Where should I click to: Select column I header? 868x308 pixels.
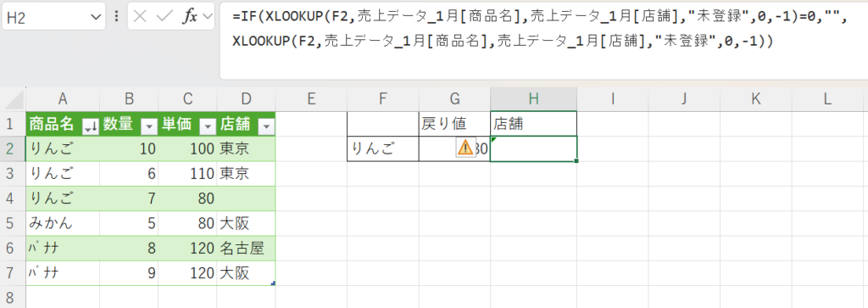point(612,98)
